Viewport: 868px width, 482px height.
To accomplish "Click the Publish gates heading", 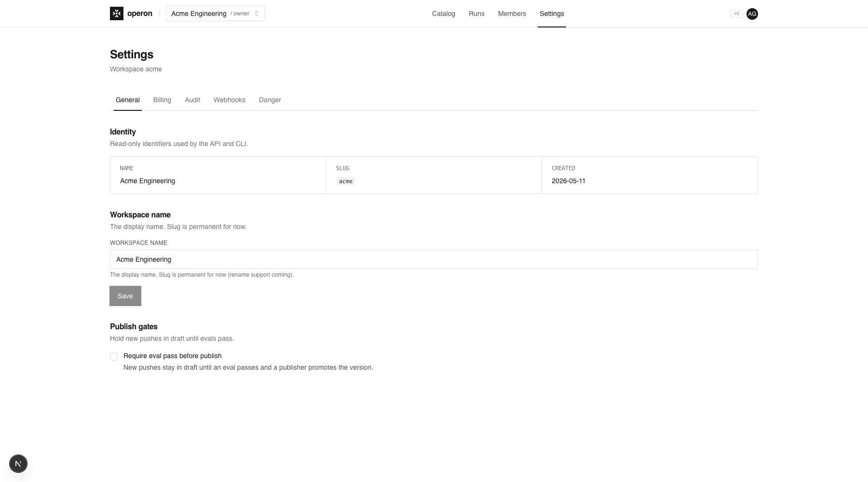I will coord(134,326).
